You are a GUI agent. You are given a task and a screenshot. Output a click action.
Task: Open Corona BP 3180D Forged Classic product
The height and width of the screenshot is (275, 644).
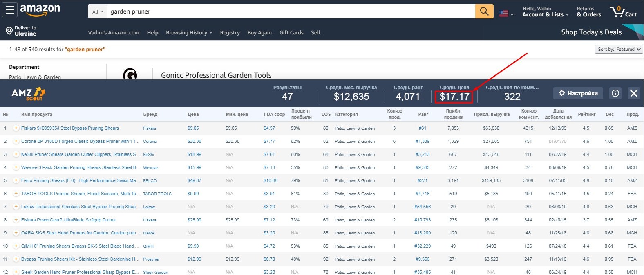pos(80,141)
